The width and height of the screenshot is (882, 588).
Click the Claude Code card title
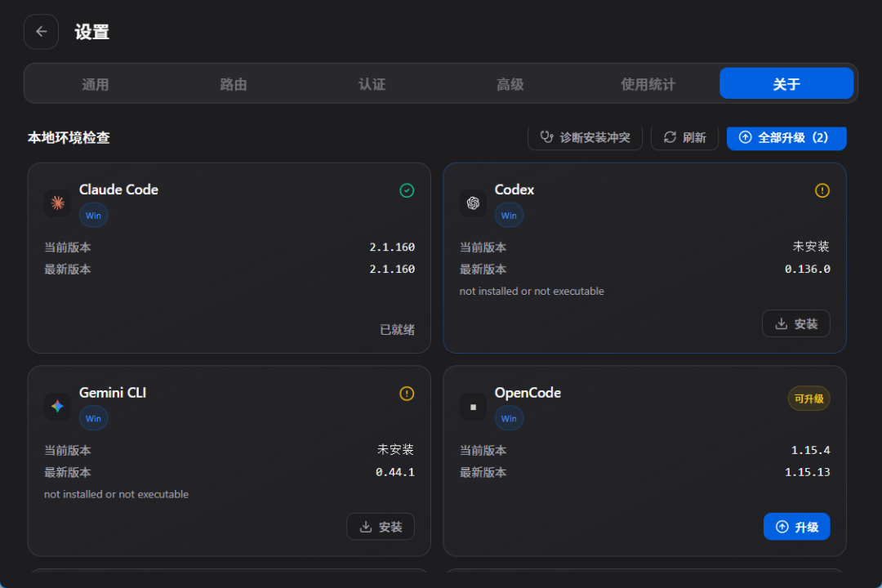pyautogui.click(x=118, y=189)
